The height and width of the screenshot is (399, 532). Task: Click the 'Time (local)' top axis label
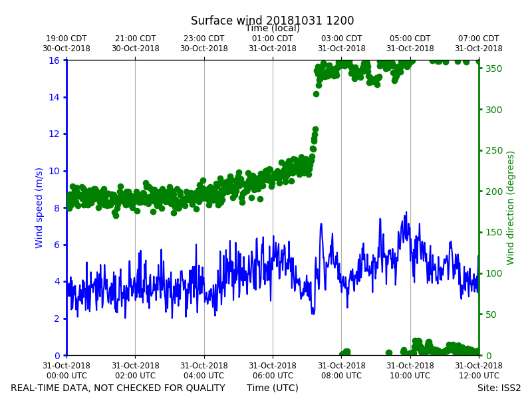(x=272, y=29)
